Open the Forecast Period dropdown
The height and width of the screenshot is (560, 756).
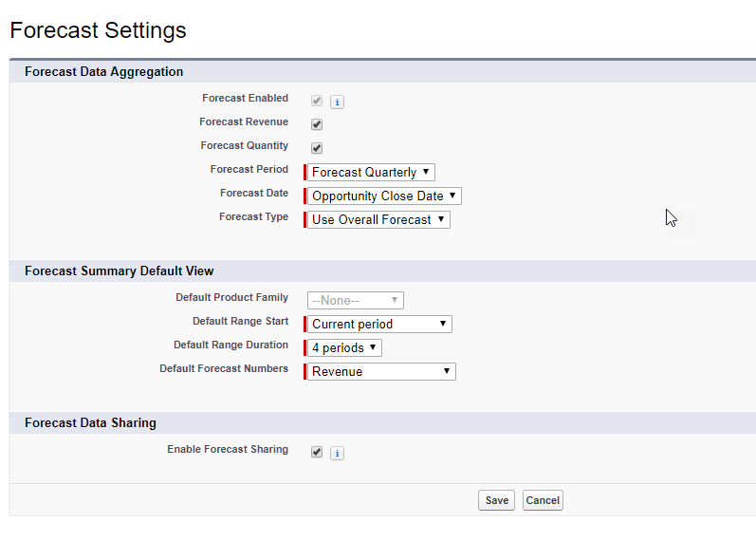371,172
